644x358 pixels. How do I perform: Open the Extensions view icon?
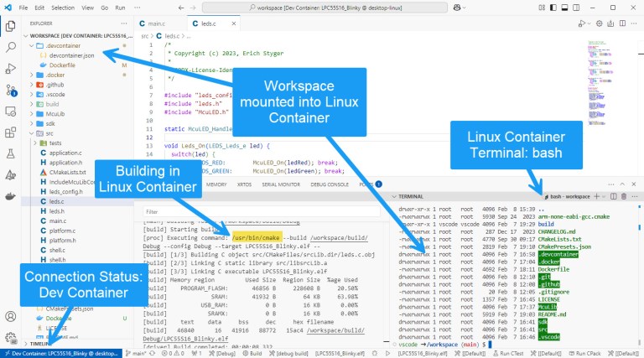click(11, 132)
